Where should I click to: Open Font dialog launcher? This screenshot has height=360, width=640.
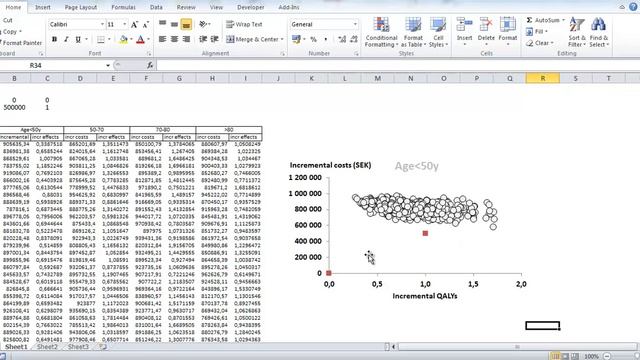(149, 54)
